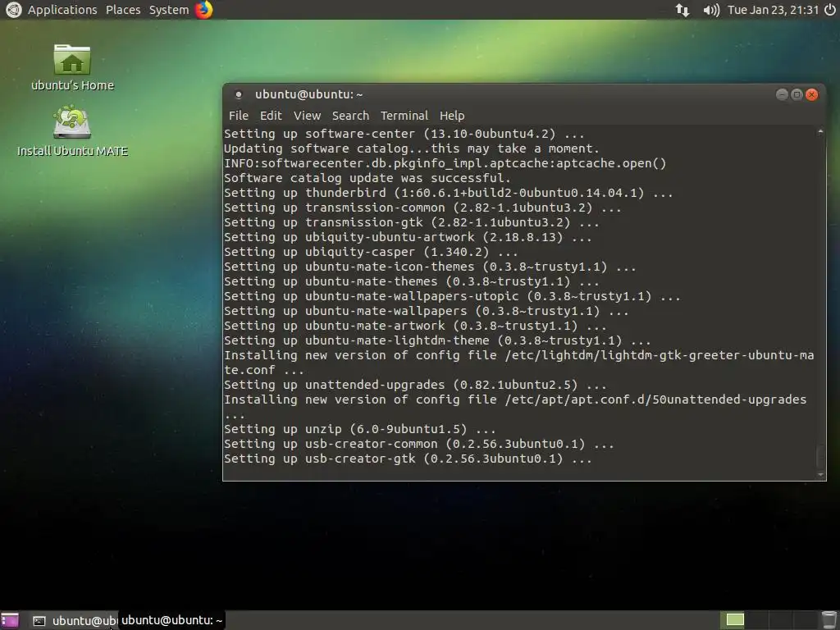Open the terminal Search menu
The image size is (840, 630).
[350, 116]
